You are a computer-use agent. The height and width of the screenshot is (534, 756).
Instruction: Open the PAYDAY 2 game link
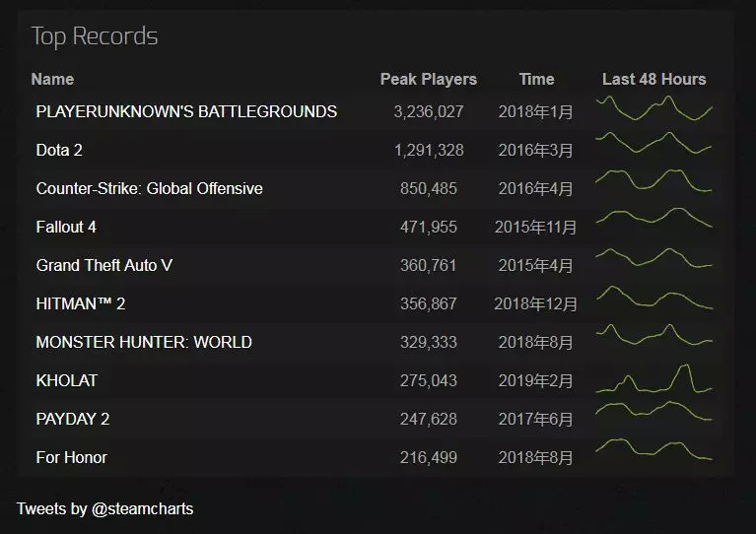pyautogui.click(x=73, y=419)
